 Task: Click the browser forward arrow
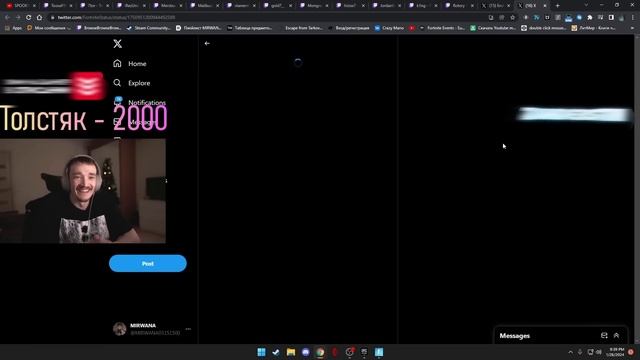tap(18, 18)
